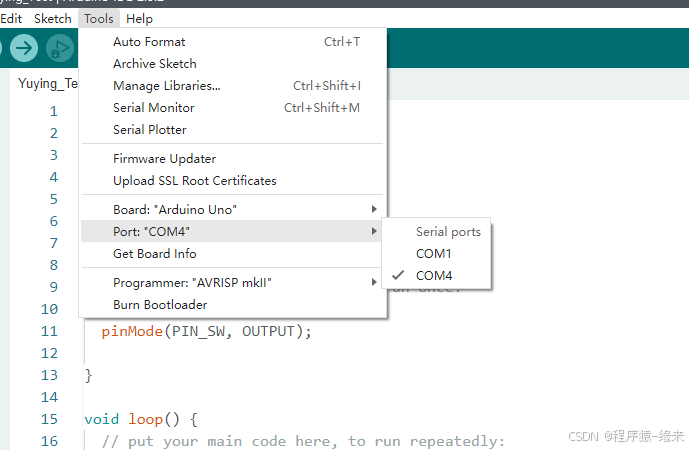Open Firmware Updater
The image size is (689, 450).
coord(233,159)
